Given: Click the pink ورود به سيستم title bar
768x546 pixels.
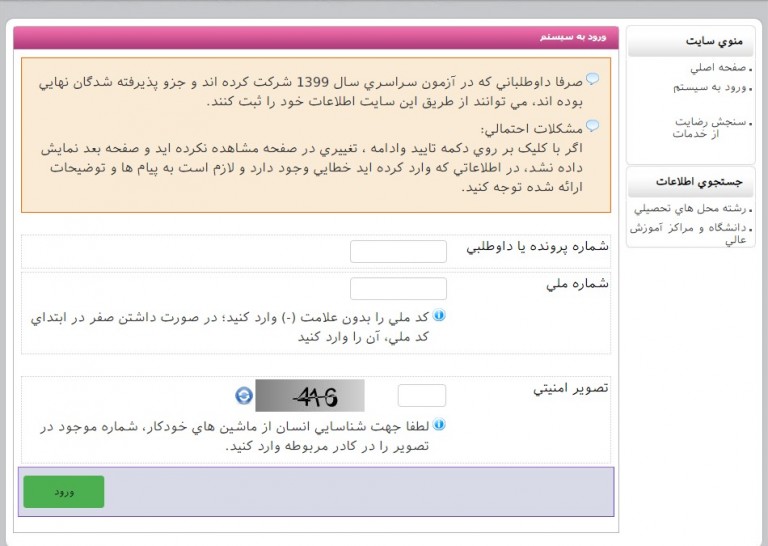Looking at the screenshot, I should pos(316,37).
